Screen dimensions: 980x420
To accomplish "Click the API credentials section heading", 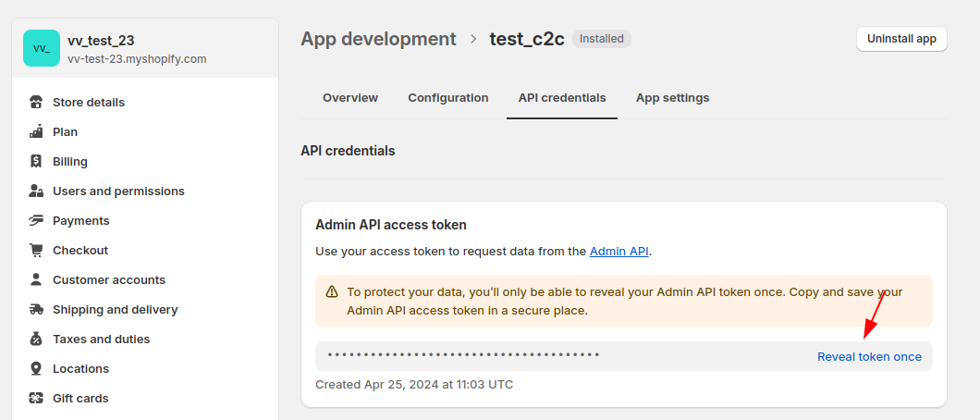I will click(x=348, y=151).
